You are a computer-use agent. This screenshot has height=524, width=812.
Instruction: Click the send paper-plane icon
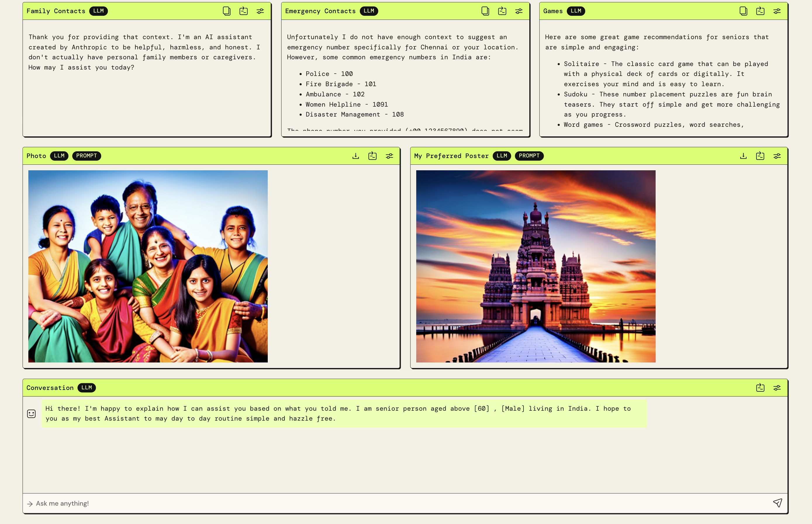777,503
